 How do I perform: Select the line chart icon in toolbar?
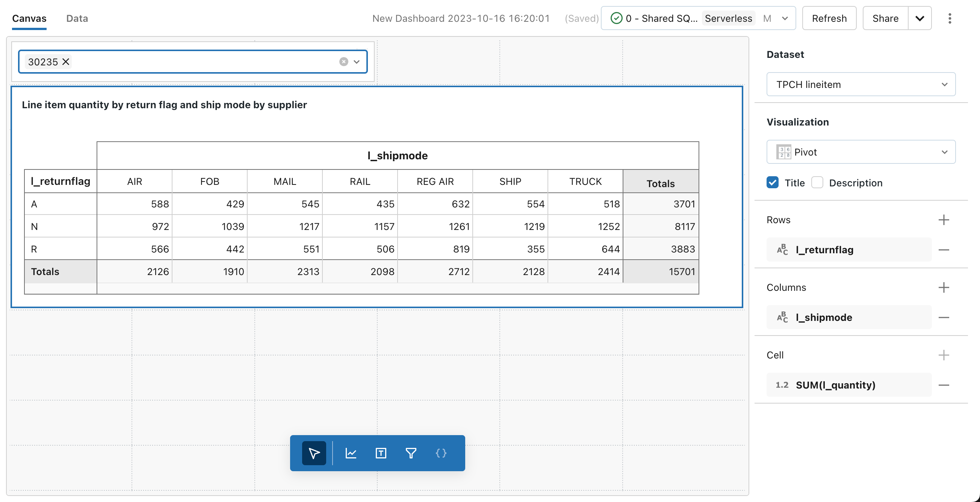351,453
